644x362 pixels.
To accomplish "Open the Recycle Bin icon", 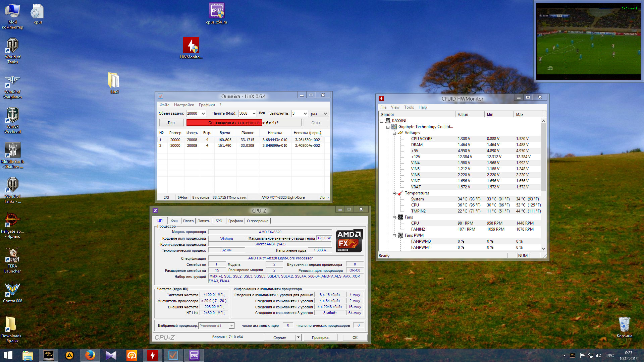I will pos(624,324).
